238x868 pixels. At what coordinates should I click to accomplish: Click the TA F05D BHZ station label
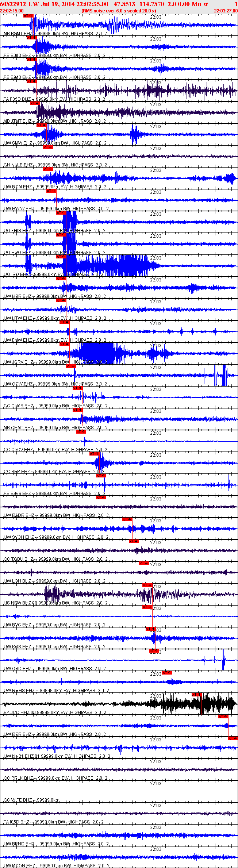click(18, 99)
